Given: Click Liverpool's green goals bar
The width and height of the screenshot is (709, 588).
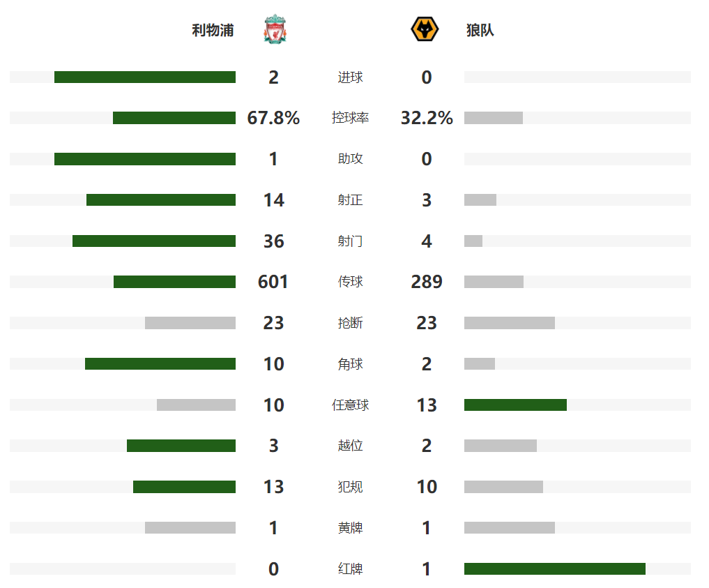Looking at the screenshot, I should (x=145, y=77).
